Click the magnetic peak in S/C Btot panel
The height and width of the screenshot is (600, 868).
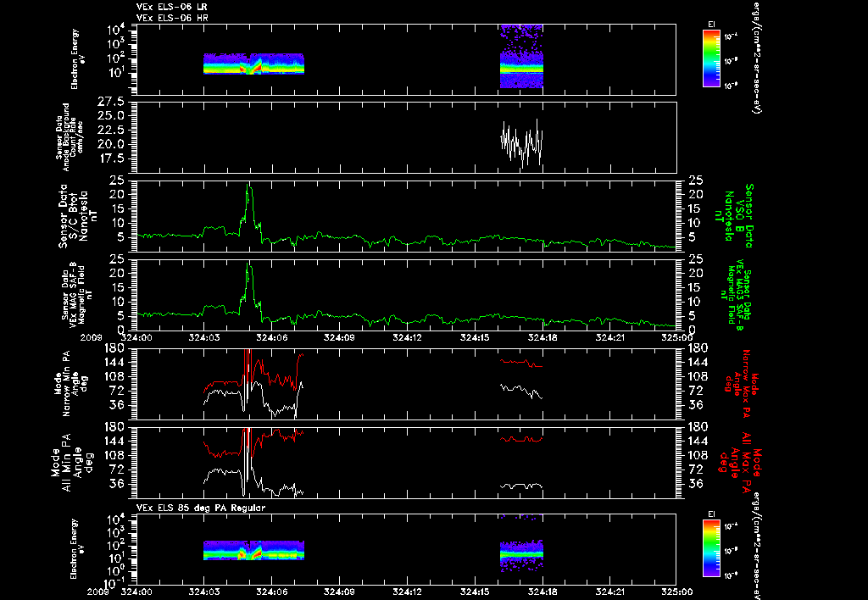248,186
